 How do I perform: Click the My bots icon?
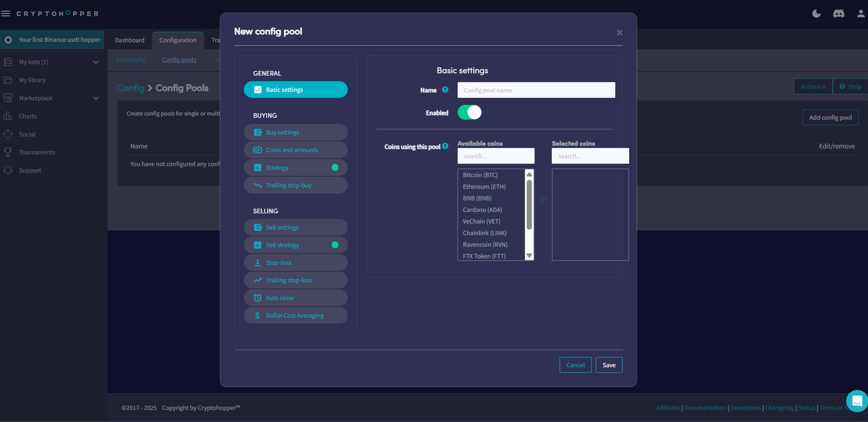8,62
